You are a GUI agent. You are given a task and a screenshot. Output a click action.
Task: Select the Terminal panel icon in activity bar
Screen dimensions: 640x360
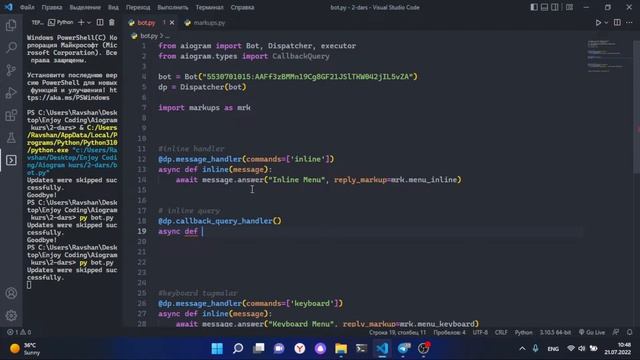(x=11, y=160)
